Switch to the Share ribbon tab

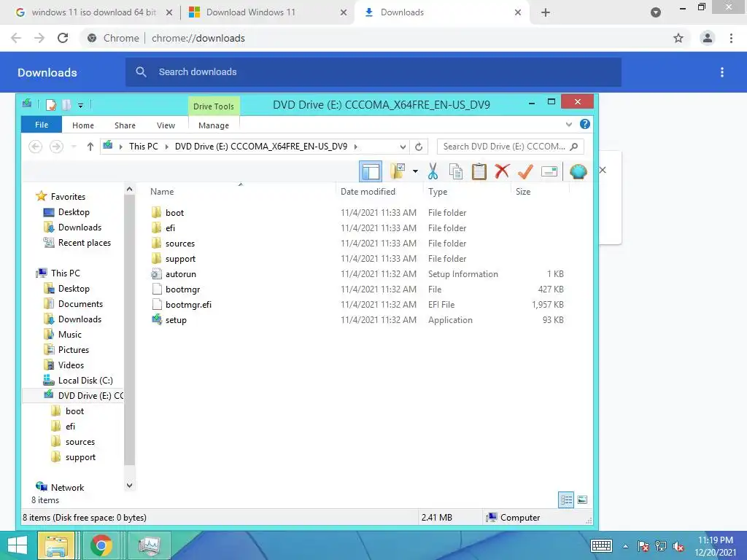125,125
